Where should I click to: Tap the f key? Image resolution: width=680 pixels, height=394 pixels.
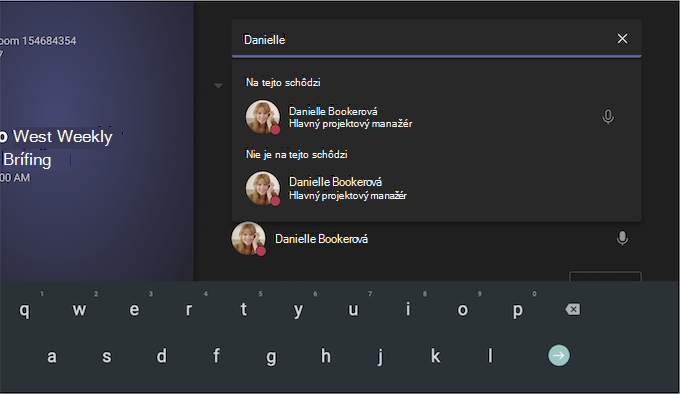pos(216,355)
